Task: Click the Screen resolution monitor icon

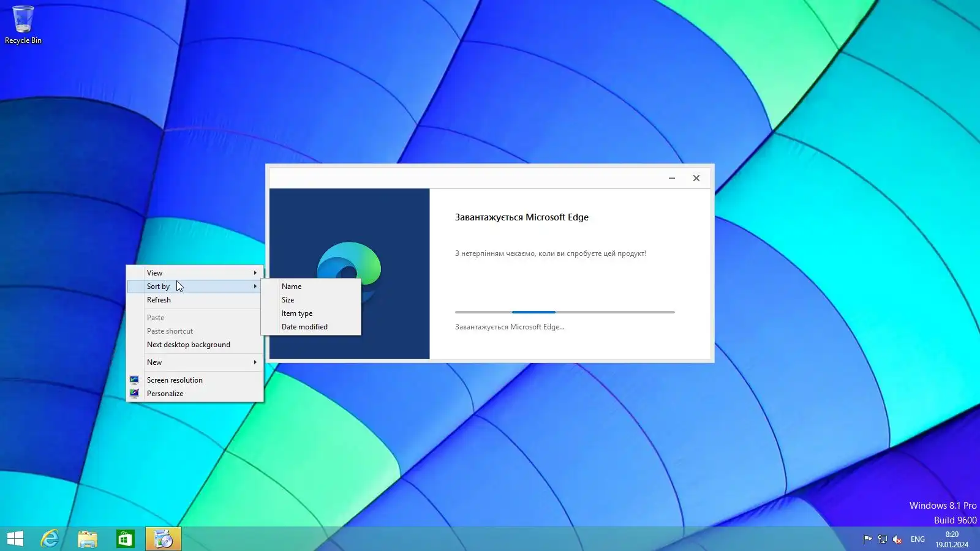Action: (134, 380)
